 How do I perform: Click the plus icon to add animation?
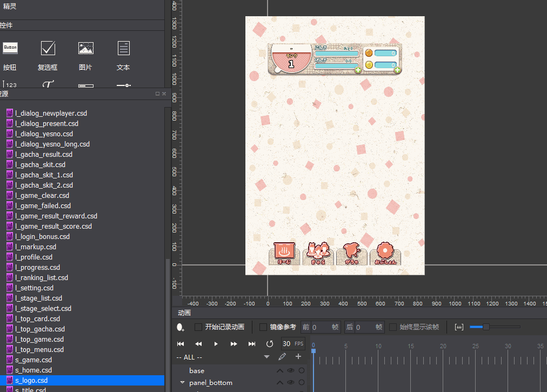(x=298, y=357)
